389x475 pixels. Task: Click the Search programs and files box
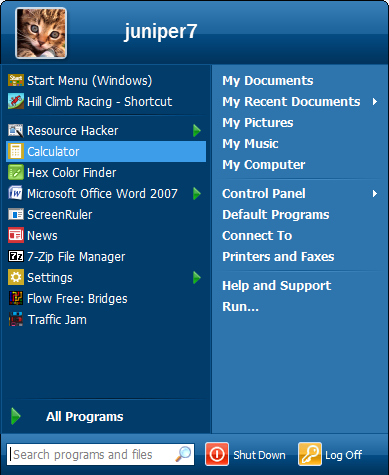[x=100, y=454]
